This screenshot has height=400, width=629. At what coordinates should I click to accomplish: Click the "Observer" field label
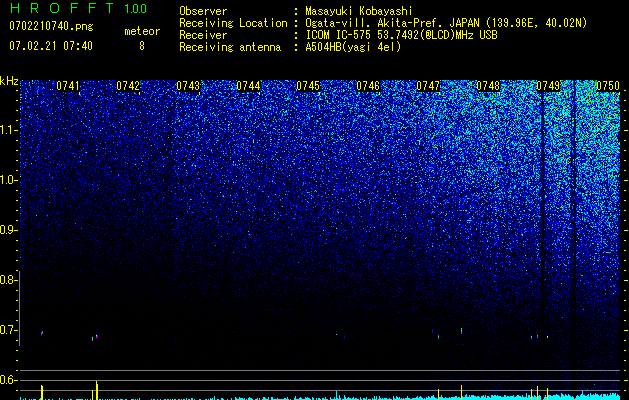[203, 11]
